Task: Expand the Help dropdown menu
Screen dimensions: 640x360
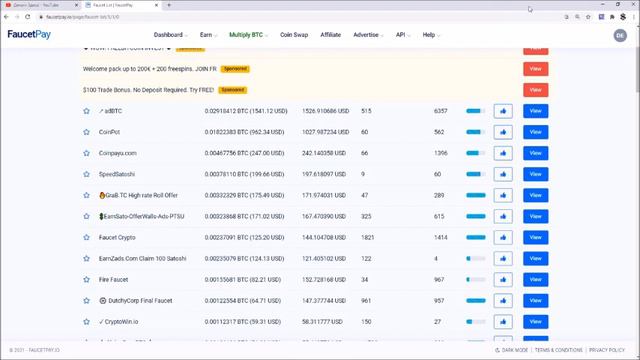Action: point(431,35)
